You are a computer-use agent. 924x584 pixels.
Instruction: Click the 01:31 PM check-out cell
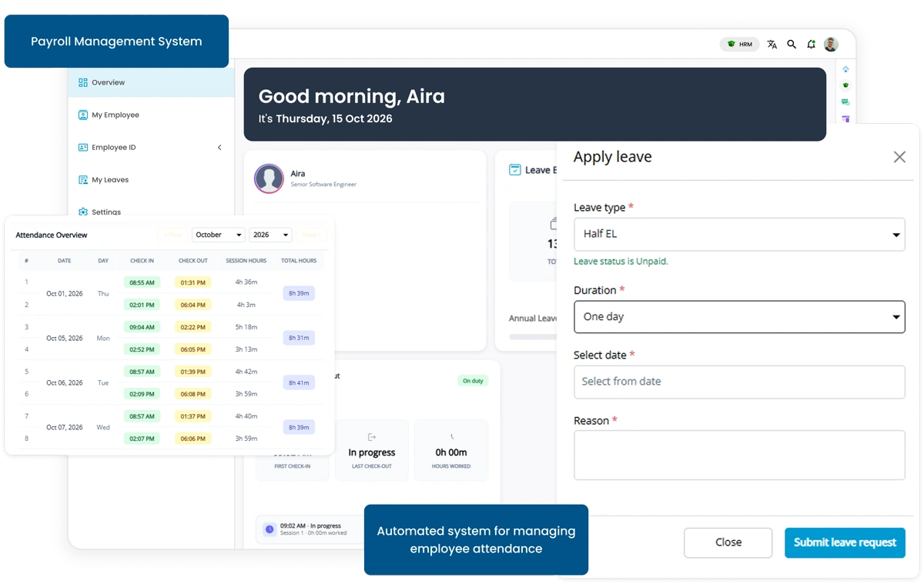[192, 282]
